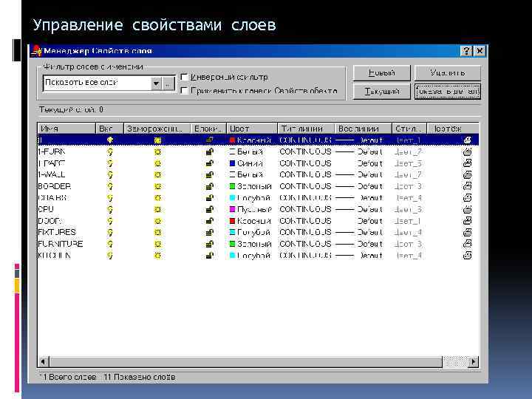The width and height of the screenshot is (532, 399).
Task: Click the freeze sun icon for layer 0
Action: tap(157, 140)
